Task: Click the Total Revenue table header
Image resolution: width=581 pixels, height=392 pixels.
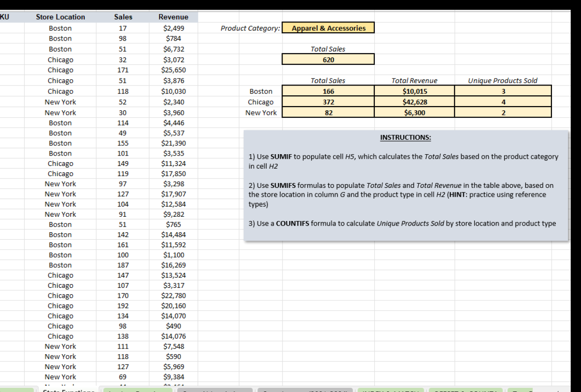Action: point(414,80)
